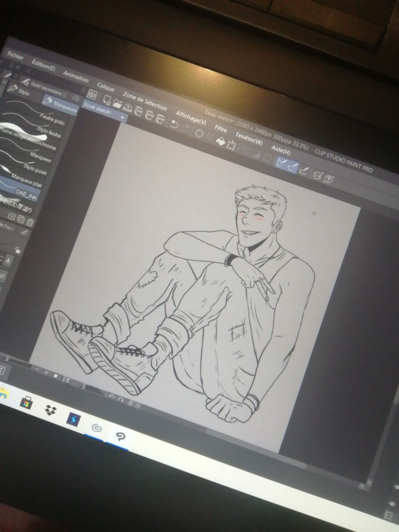Click the dotted circle Clear icon
This screenshot has height=532, width=399.
coord(200,133)
